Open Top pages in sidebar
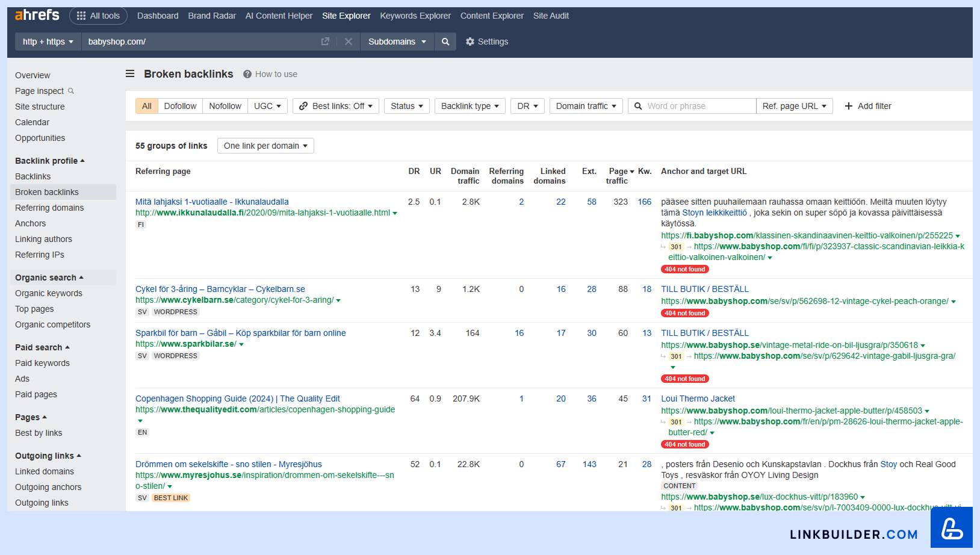The height and width of the screenshot is (555, 980). 34,309
